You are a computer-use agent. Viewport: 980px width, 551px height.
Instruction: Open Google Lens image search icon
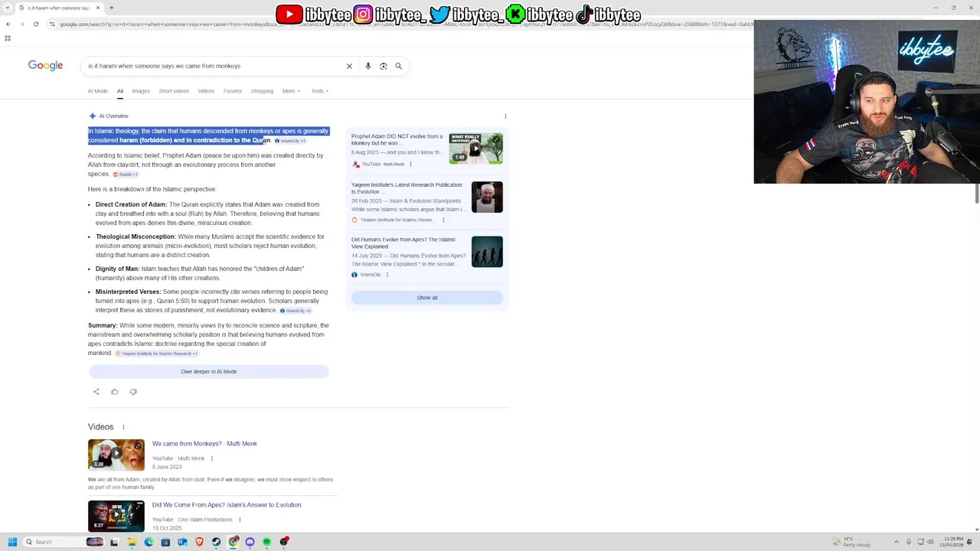pyautogui.click(x=384, y=66)
